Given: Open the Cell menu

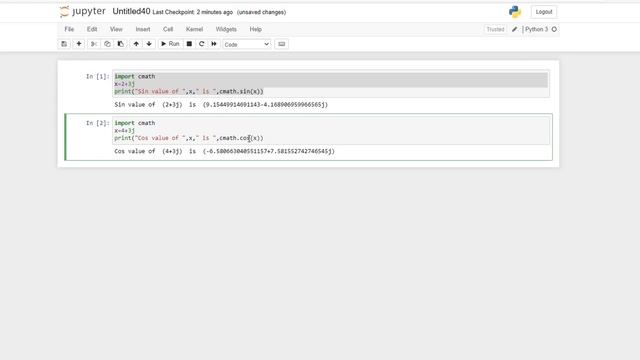Looking at the screenshot, I should [x=168, y=29].
